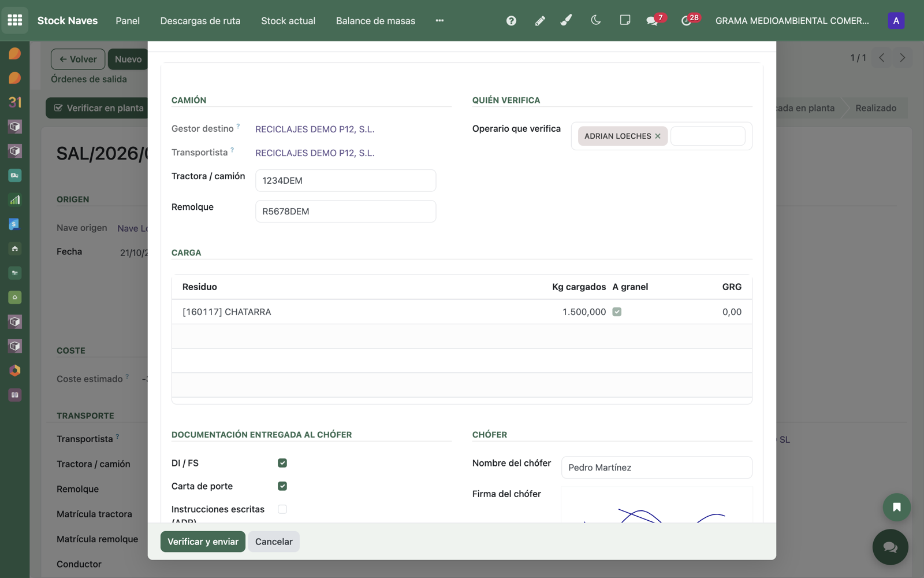The image size is (924, 578).
Task: Click the help question mark icon
Action: pos(511,21)
